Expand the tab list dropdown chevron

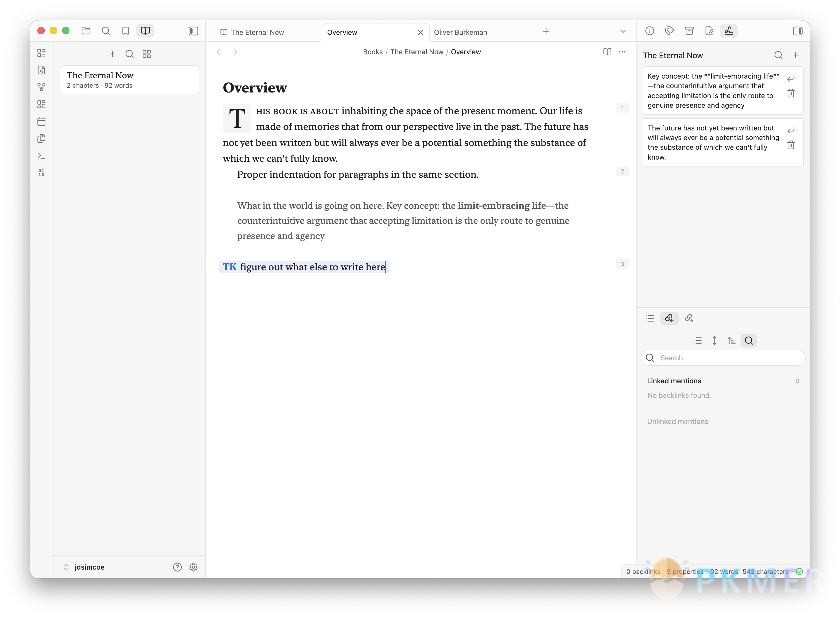pos(623,32)
